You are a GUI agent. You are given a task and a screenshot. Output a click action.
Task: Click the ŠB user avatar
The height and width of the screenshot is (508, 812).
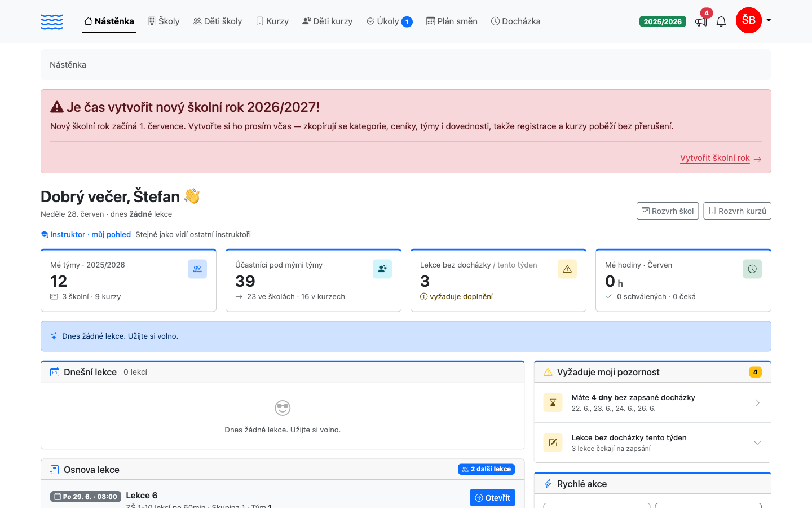point(749,20)
